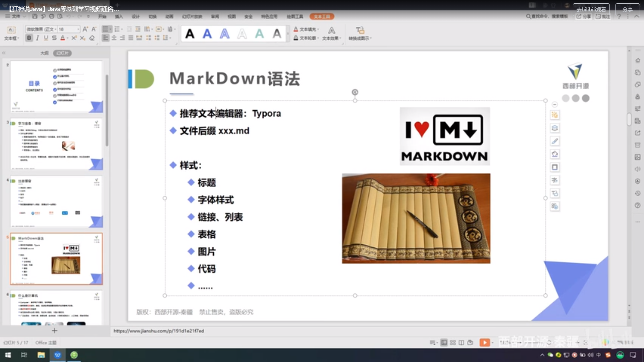Switch to the 文本工具 Text Tools tab
Image resolution: width=644 pixels, height=362 pixels.
tap(322, 16)
